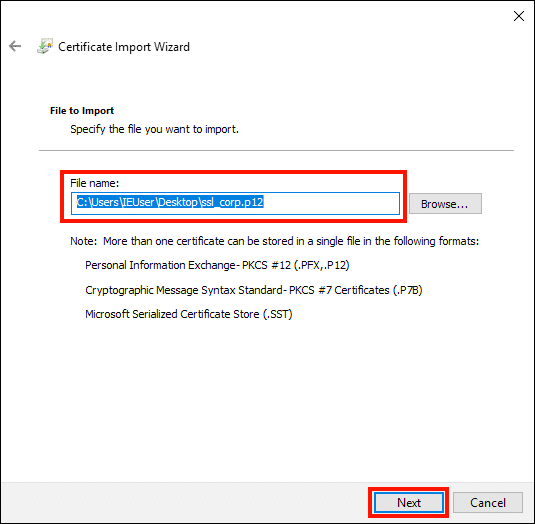Click the 'File to Import' heading
Screen dimensions: 535x524
pos(82,111)
